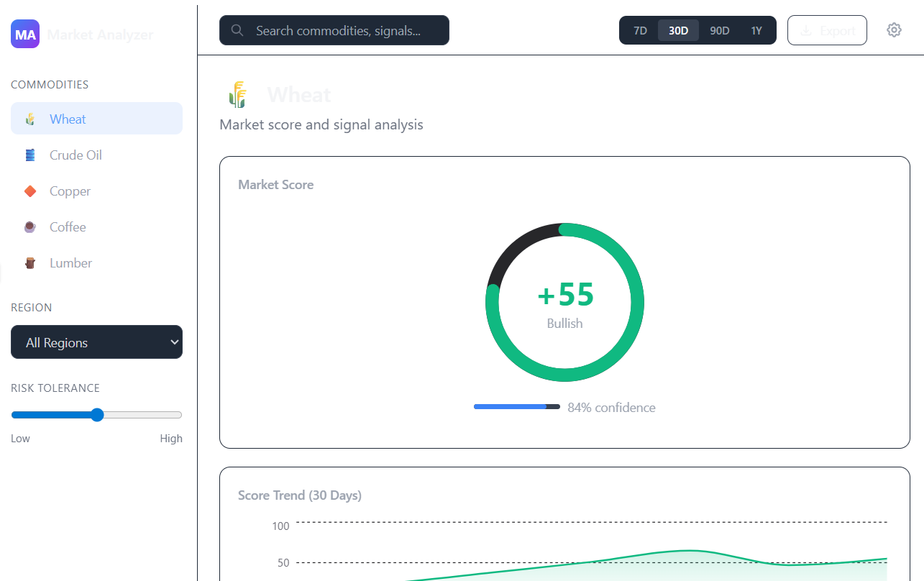Click the magnifier icon in search bar
Image resolution: width=924 pixels, height=581 pixels.
coord(237,31)
